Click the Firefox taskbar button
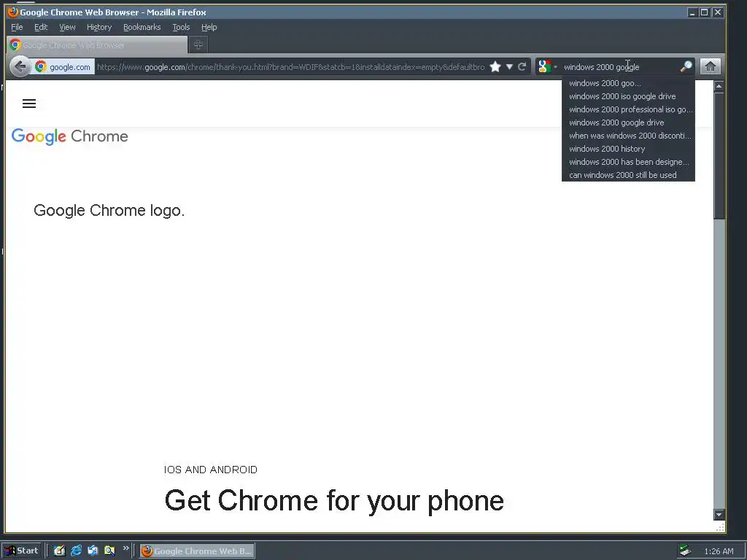This screenshot has width=747, height=560. (x=197, y=551)
